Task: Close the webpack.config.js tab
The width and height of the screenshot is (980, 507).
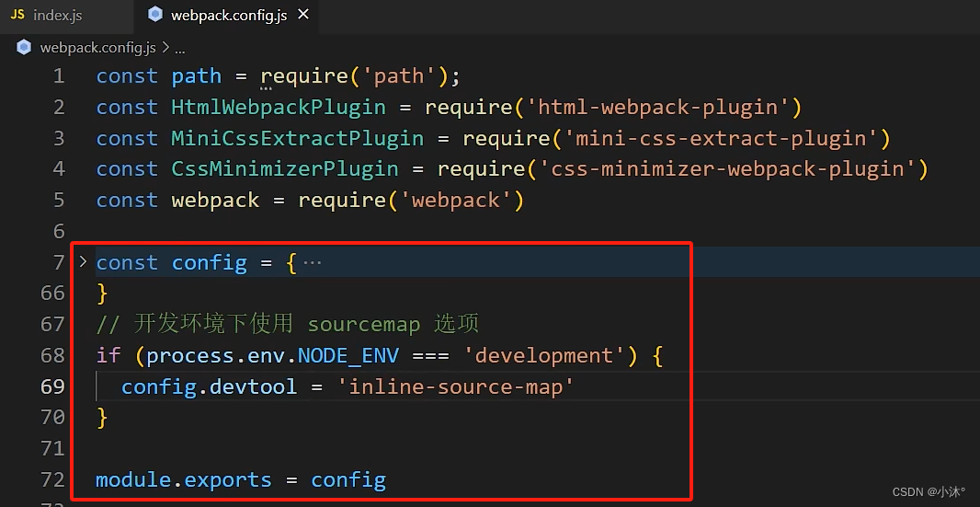Action: [x=303, y=15]
